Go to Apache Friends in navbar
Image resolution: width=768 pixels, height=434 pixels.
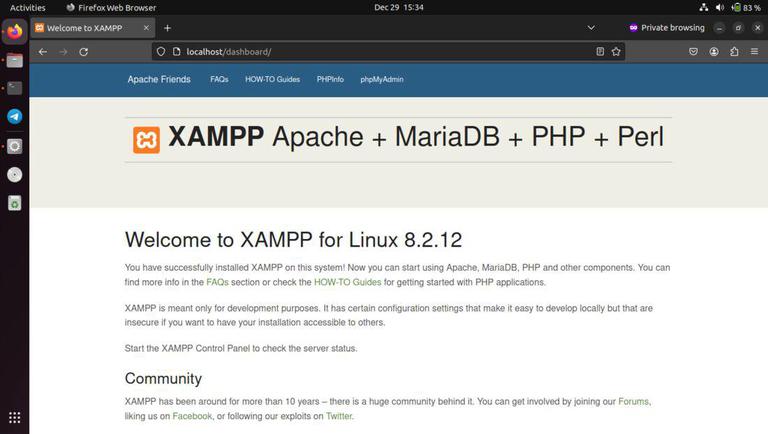(x=159, y=79)
